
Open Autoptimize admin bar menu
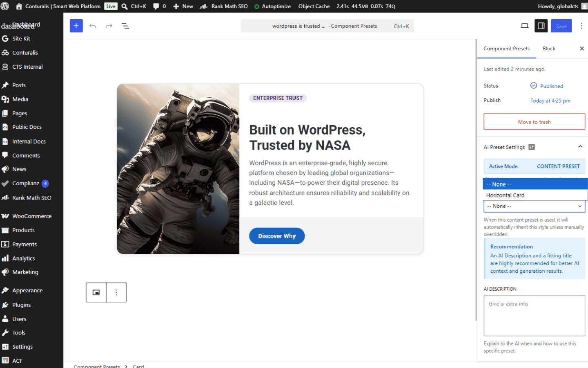click(273, 6)
